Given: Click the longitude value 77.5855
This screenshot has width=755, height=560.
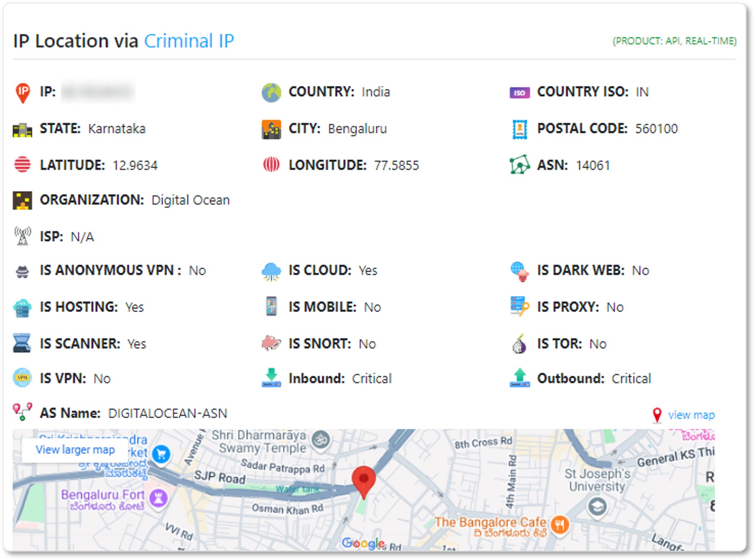Looking at the screenshot, I should pos(397,166).
